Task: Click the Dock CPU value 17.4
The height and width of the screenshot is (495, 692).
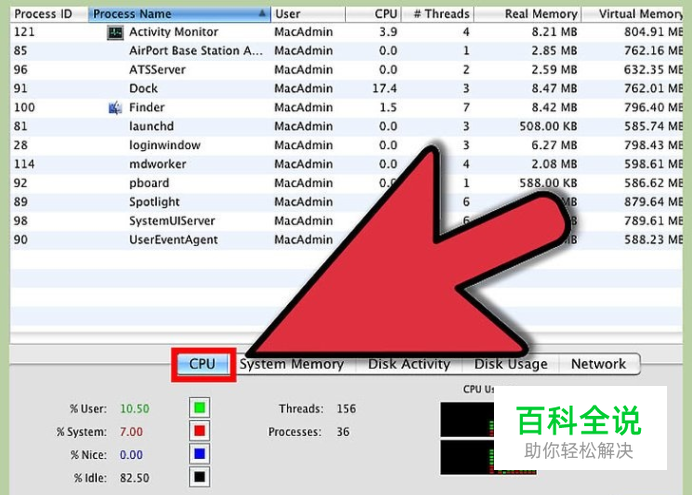Action: pyautogui.click(x=384, y=89)
